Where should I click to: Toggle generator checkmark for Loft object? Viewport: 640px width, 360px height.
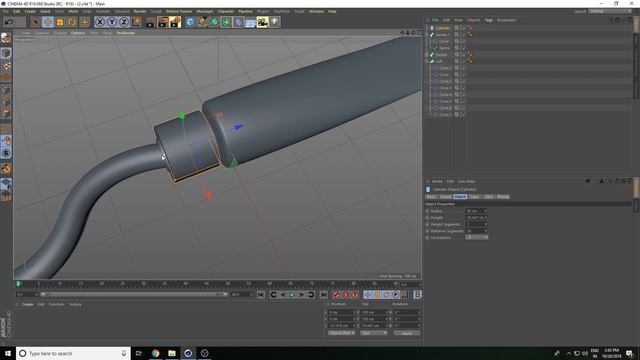pyautogui.click(x=463, y=61)
